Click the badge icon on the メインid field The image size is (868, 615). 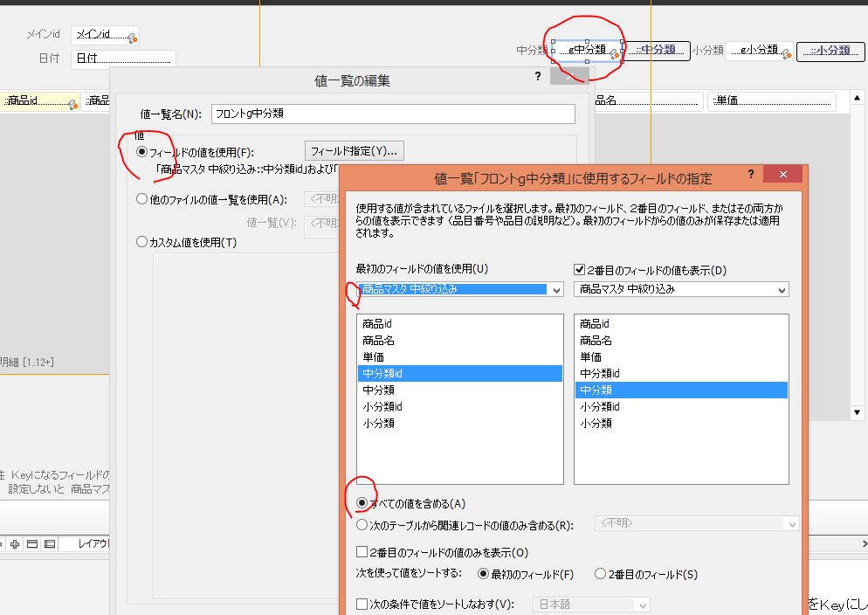pos(132,39)
